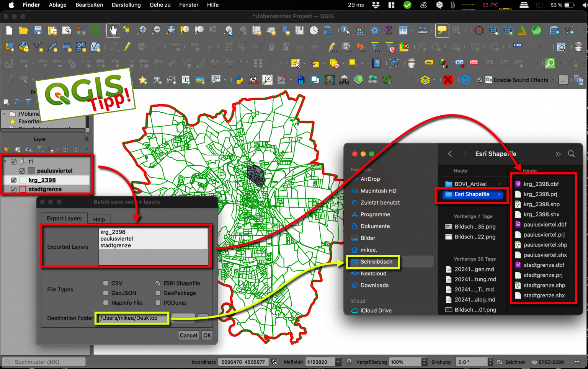This screenshot has width=588, height=369.
Task: Select the Pan Map hand tool
Action: (113, 30)
